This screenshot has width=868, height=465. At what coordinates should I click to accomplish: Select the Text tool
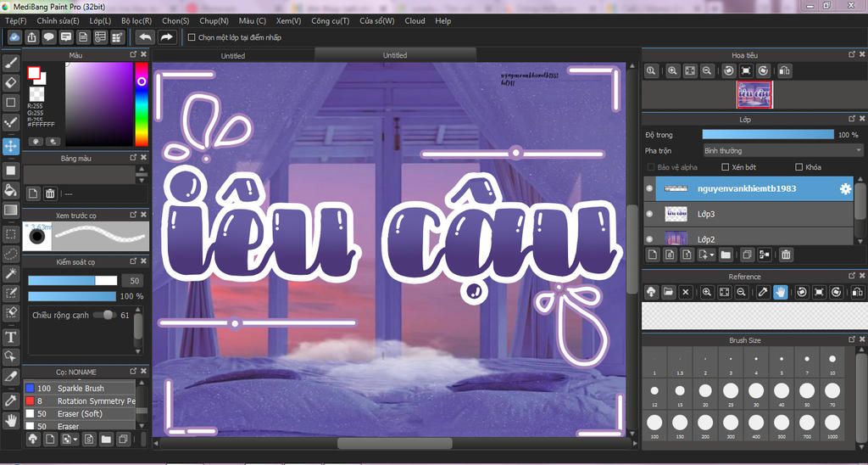[10, 336]
